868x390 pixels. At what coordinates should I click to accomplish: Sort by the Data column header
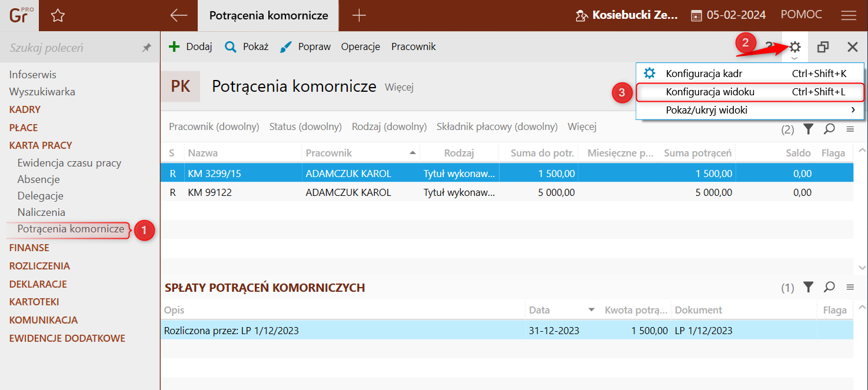[562, 310]
